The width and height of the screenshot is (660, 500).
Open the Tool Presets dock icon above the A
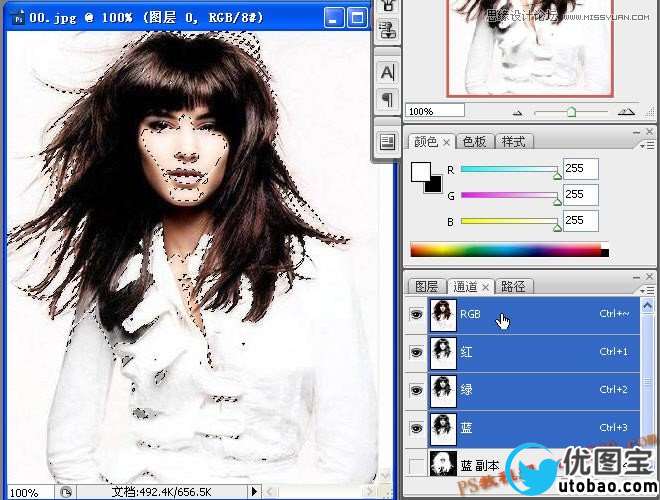click(x=387, y=30)
